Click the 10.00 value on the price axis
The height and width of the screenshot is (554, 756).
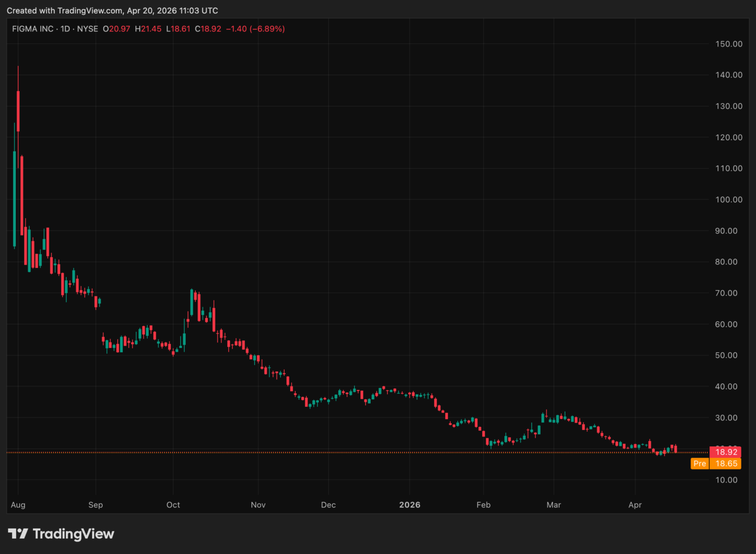727,479
